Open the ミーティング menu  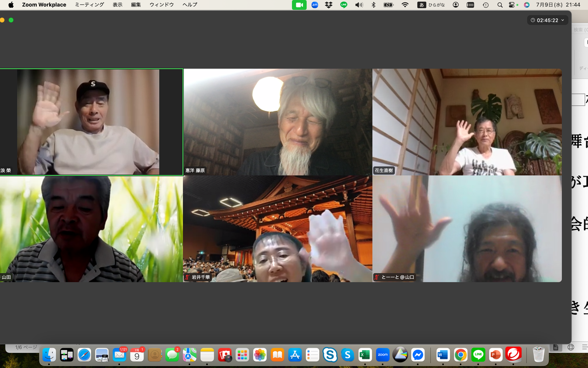(90, 5)
